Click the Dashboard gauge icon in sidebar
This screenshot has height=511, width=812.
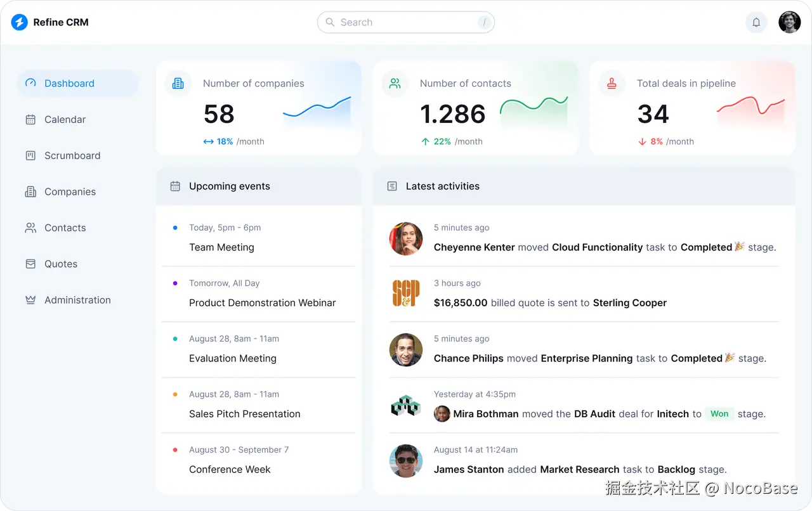click(30, 83)
